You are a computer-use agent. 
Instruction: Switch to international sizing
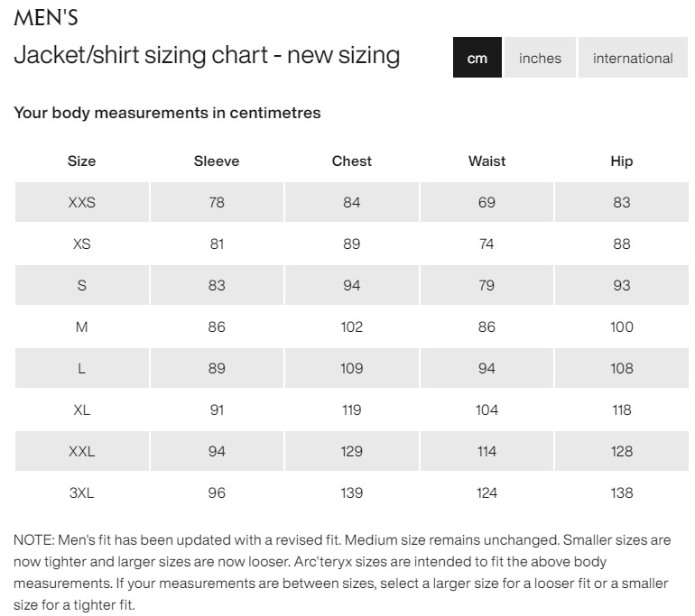(x=633, y=59)
